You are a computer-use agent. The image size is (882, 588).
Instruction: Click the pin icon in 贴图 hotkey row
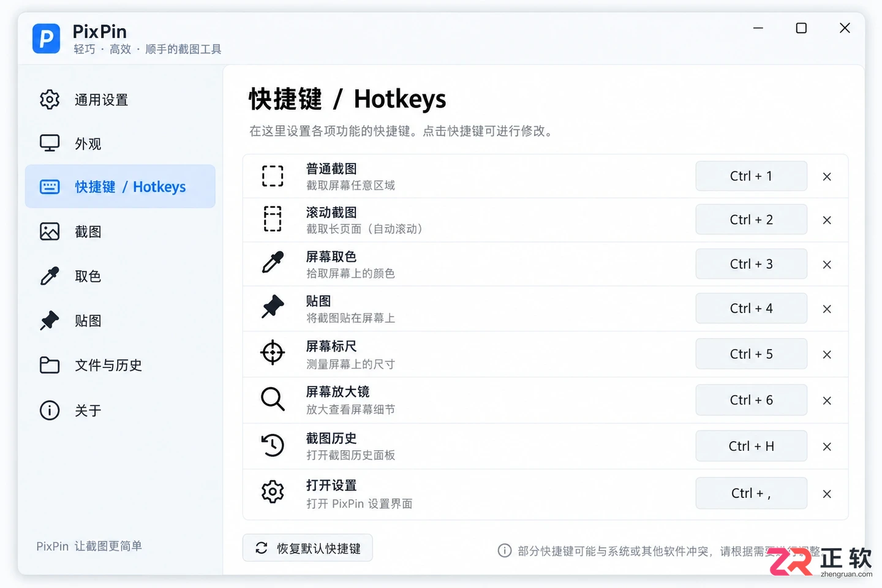tap(273, 306)
